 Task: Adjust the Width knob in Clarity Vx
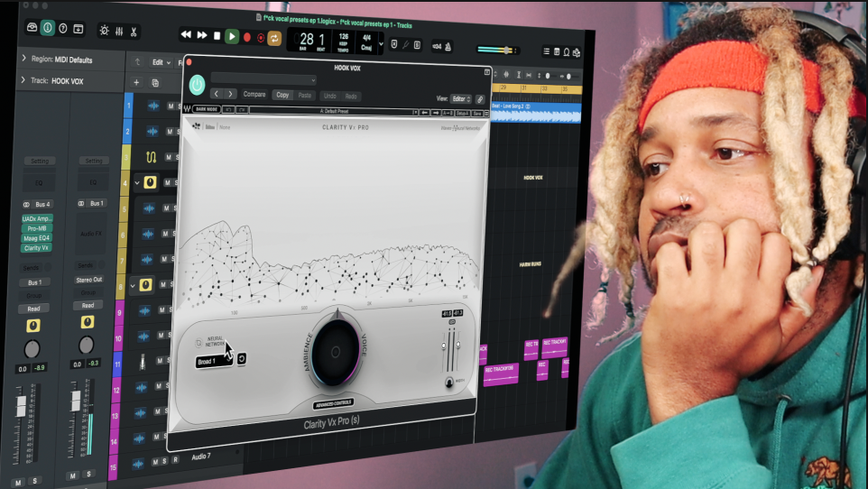pos(449,382)
